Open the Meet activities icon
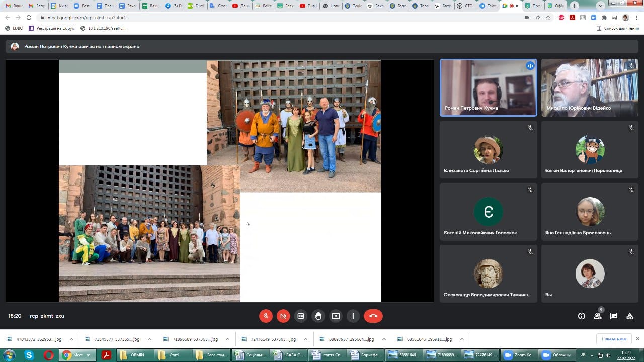644x362 pixels. (x=630, y=316)
